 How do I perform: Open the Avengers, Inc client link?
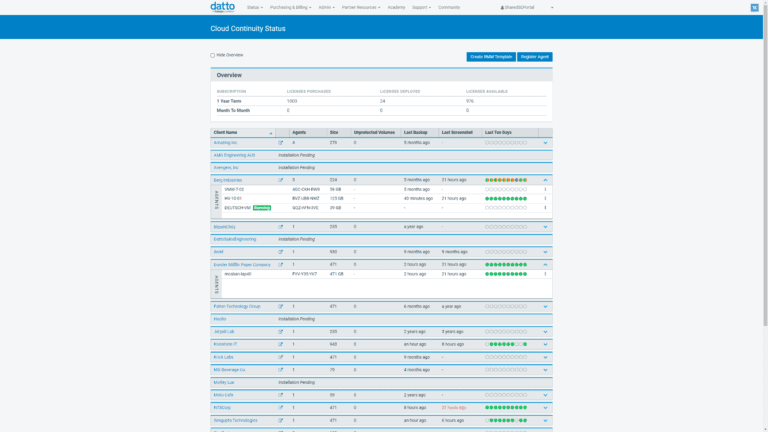[226, 168]
